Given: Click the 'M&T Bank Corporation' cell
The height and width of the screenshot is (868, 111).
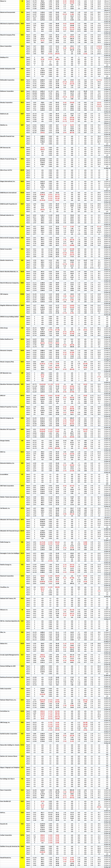Looking at the screenshot, I should click(10, 486).
